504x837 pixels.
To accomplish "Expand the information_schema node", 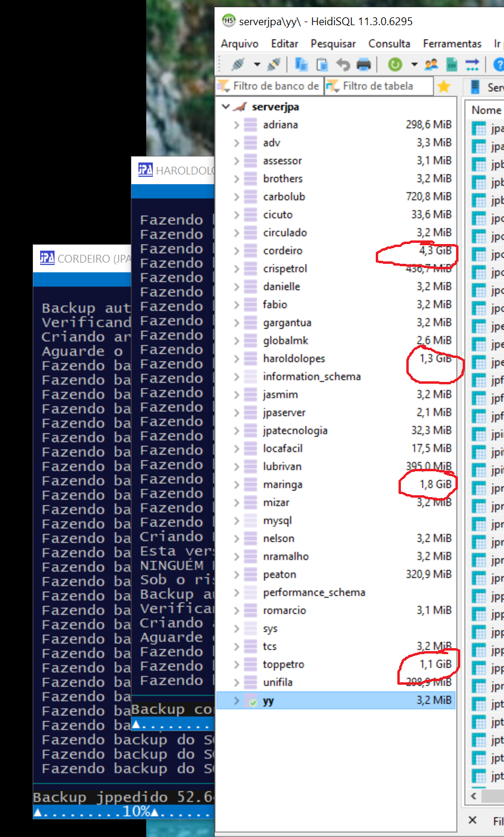I will click(237, 377).
